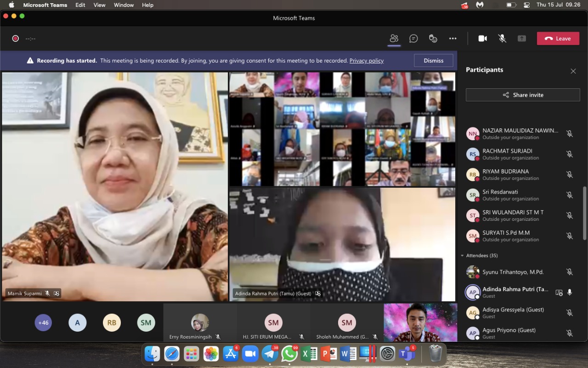The image size is (588, 368).
Task: Toggle Adinda Rahma Putri's microphone in list
Action: (570, 292)
